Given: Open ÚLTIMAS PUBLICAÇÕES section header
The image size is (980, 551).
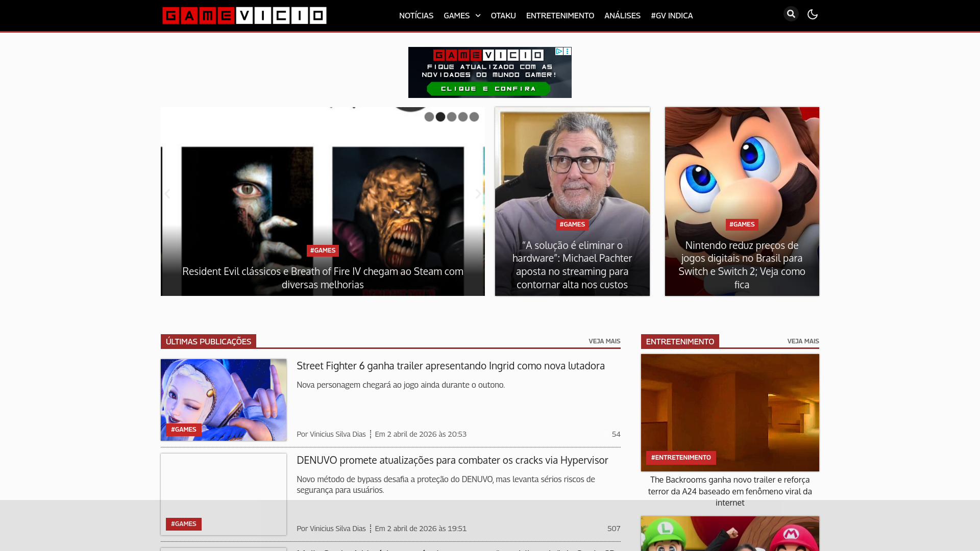Looking at the screenshot, I should pyautogui.click(x=208, y=341).
